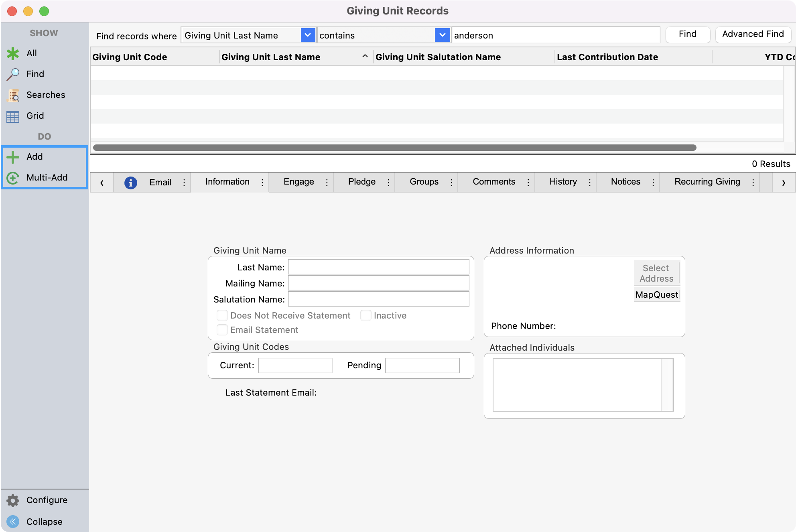Collapse the sidebar with the double-arrow icon
Screen dimensions: 796x532
coord(13,522)
